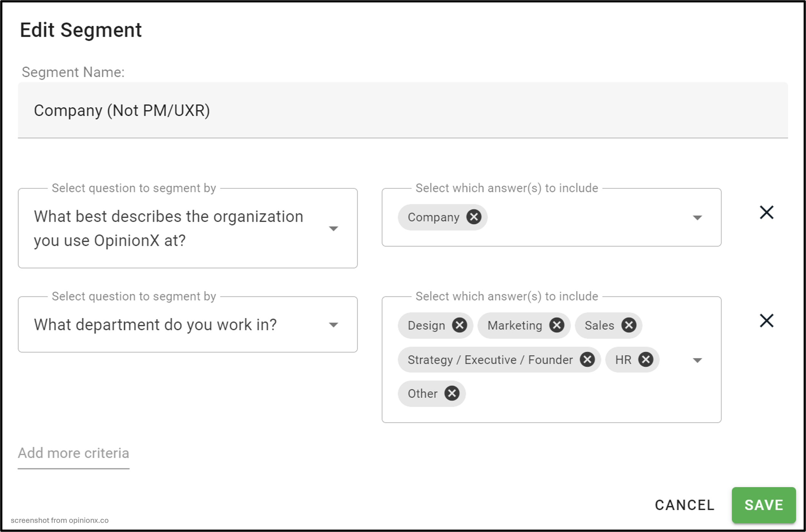The width and height of the screenshot is (806, 532).
Task: Select the Marketing chip label
Action: point(515,325)
